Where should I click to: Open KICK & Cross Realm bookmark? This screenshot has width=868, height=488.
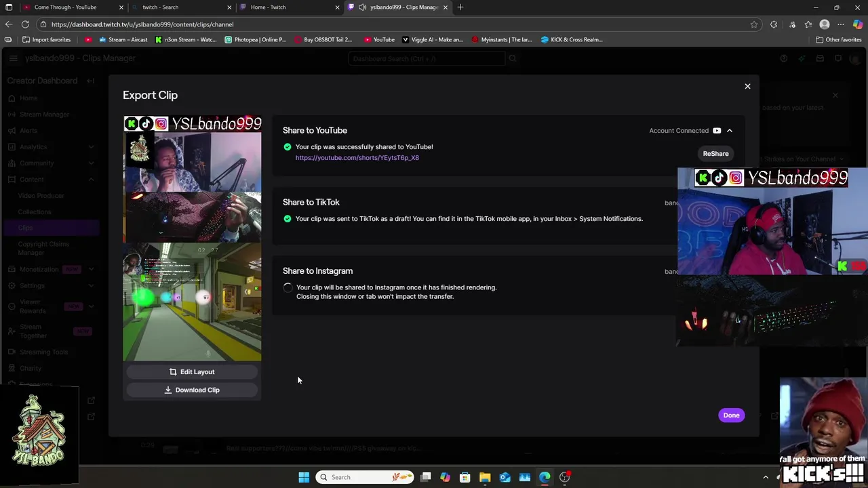[571, 39]
